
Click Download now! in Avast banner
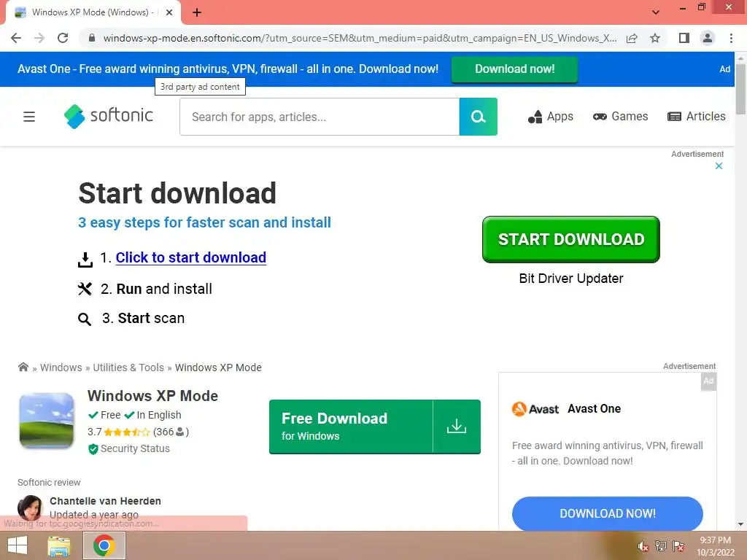(514, 69)
